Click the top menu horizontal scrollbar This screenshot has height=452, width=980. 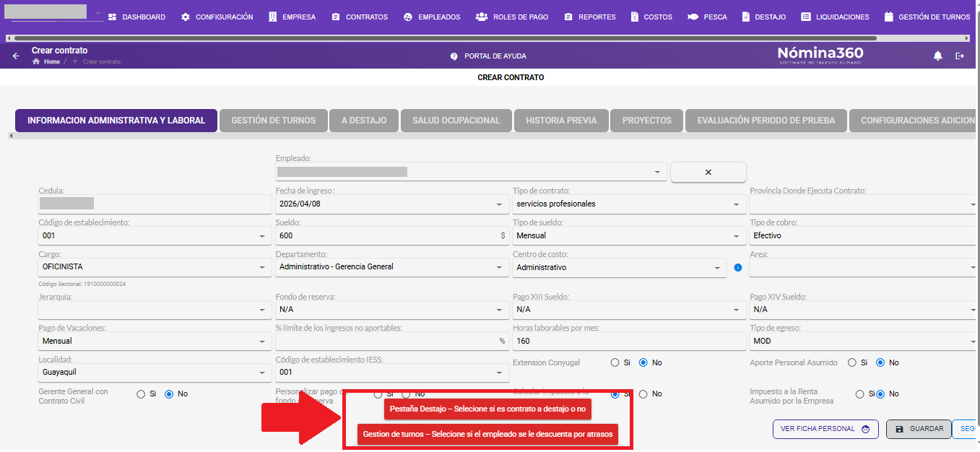point(445,38)
